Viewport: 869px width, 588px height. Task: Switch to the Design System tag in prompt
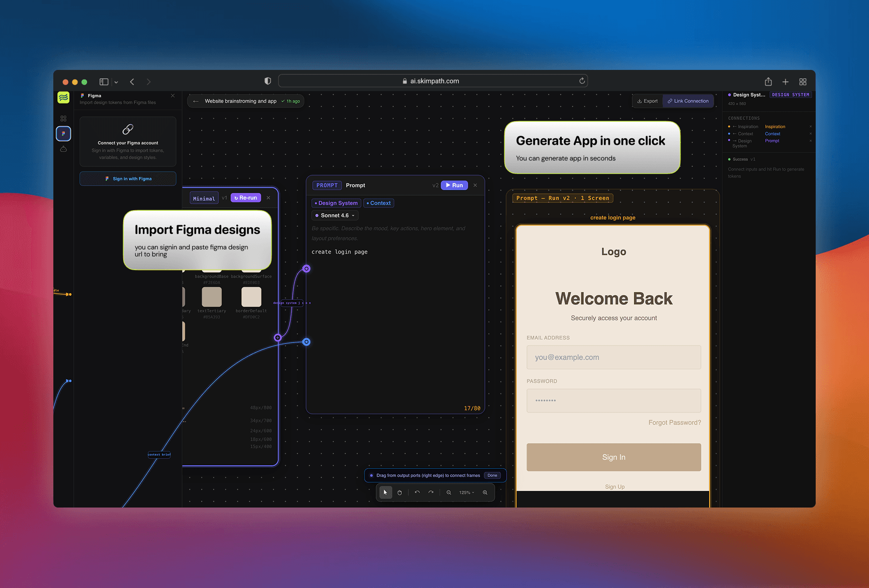[x=336, y=203]
